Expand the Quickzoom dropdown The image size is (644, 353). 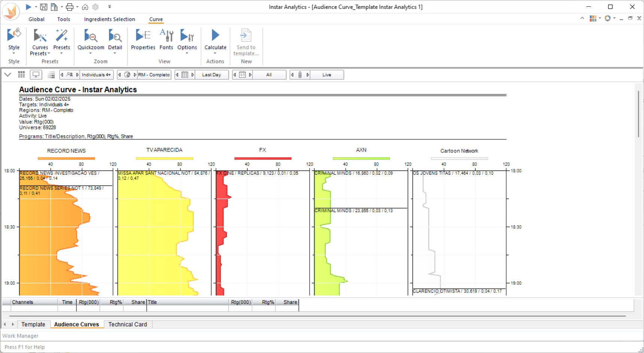(91, 53)
